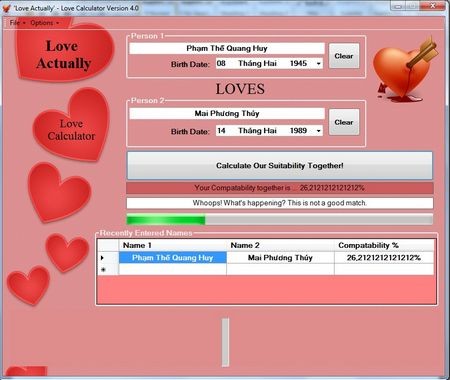Click the Person 2 name field
Screen dimensions: 450x380
tap(227, 113)
